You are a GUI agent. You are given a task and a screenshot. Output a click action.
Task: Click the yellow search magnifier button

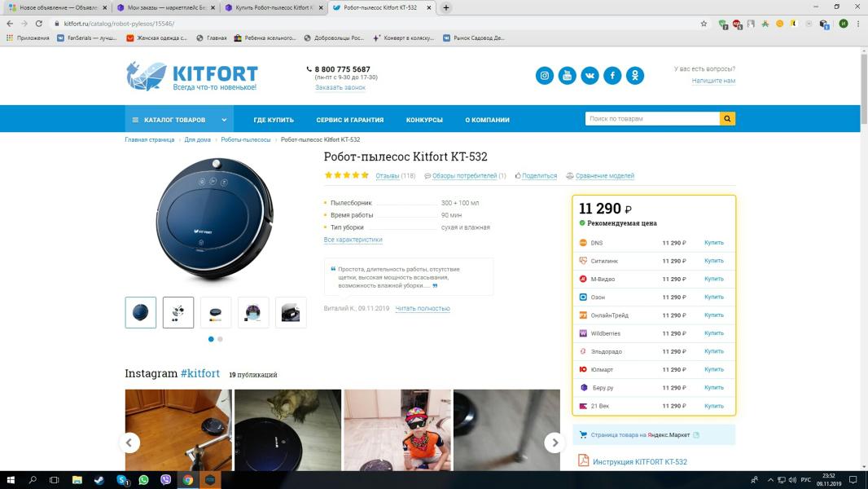coord(727,118)
